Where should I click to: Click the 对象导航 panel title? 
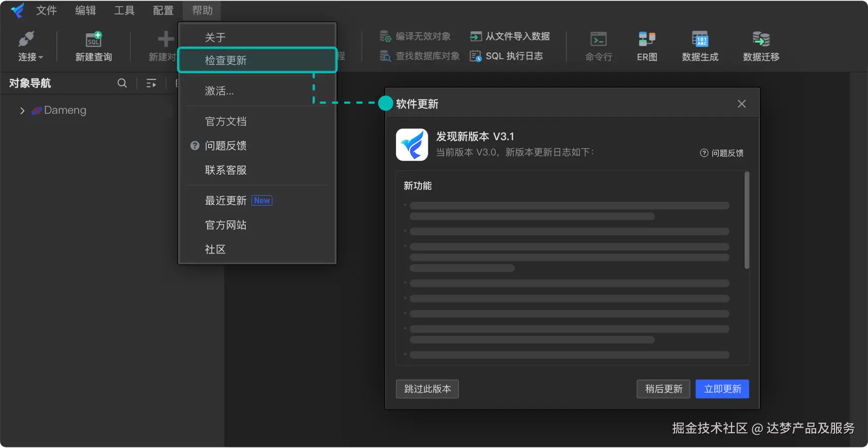point(30,83)
